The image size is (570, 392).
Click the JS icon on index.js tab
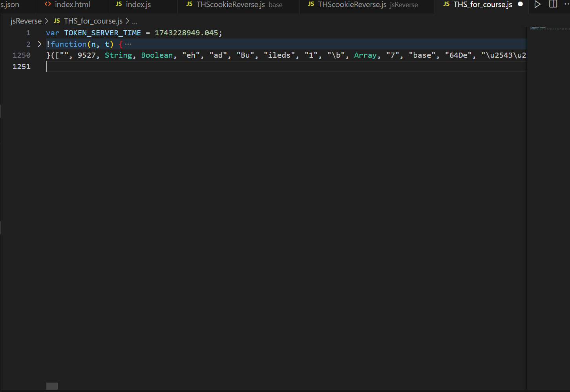click(119, 4)
